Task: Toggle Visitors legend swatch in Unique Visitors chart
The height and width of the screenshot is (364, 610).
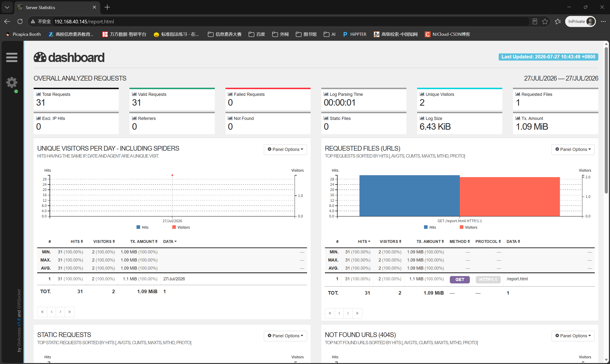Action: (174, 227)
